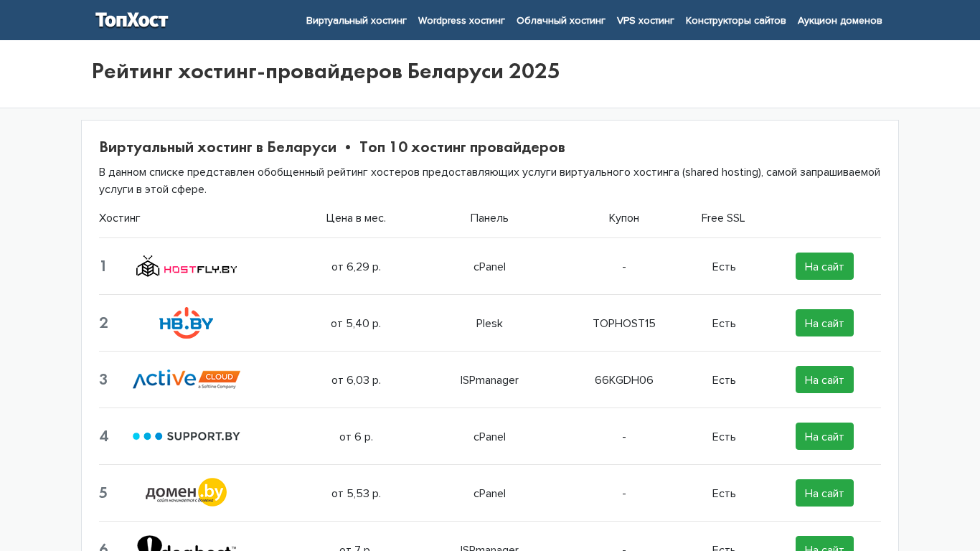The width and height of the screenshot is (980, 551).
Task: Navigate to VPS хостинг page
Action: pos(646,20)
